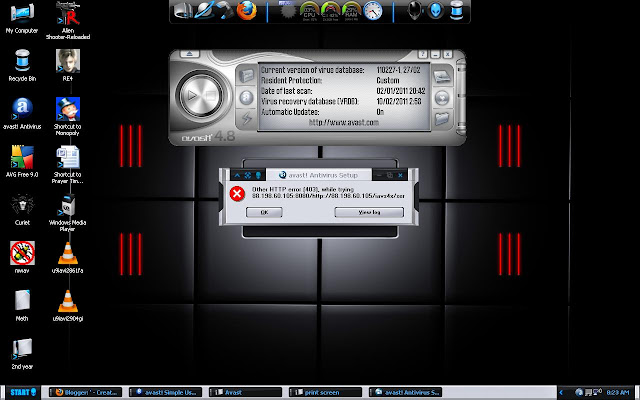Viewport: 640px width, 400px height.
Task: Click computer icon in top dock
Action: 182,11
